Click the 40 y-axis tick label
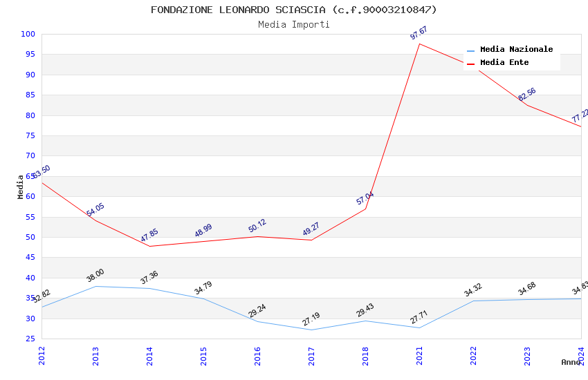 coord(30,278)
